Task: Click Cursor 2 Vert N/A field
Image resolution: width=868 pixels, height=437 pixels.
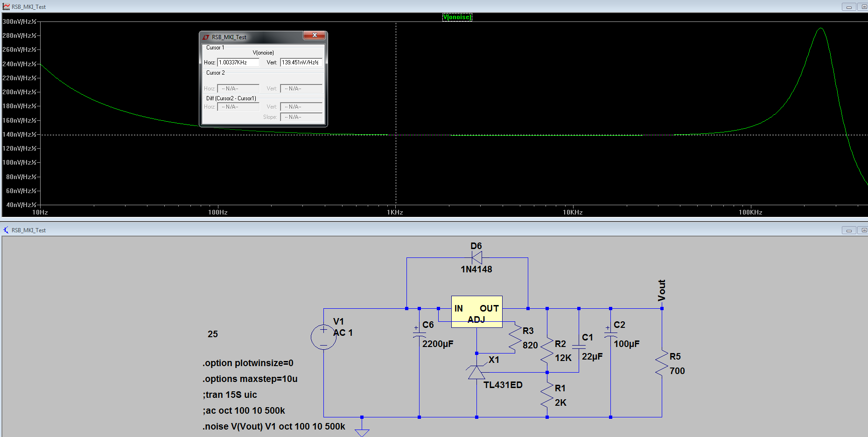Action: [x=301, y=89]
